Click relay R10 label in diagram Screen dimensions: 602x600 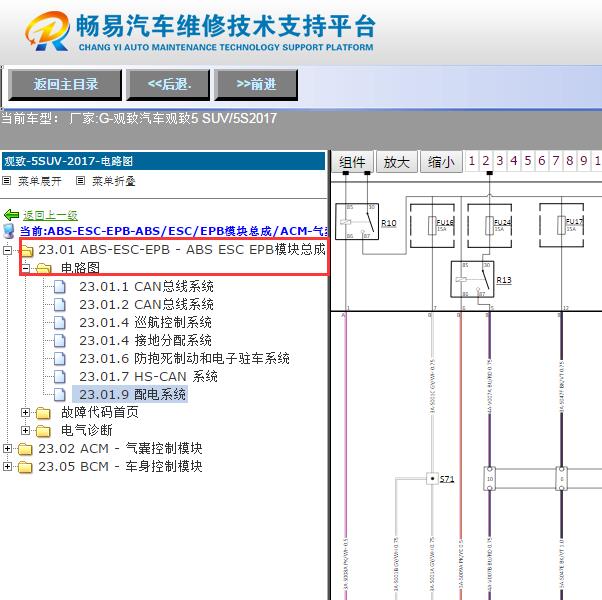coord(389,223)
